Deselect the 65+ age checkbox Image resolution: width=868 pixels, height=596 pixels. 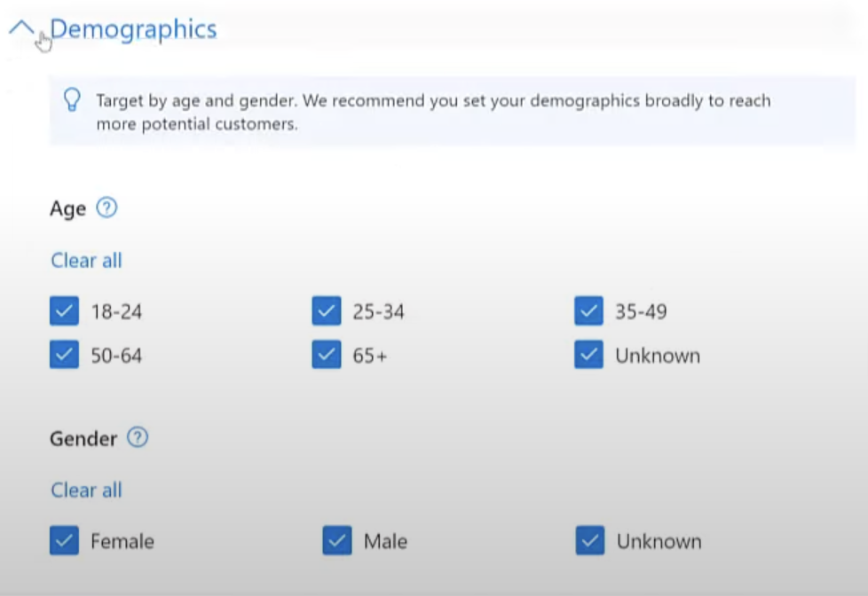(x=327, y=354)
